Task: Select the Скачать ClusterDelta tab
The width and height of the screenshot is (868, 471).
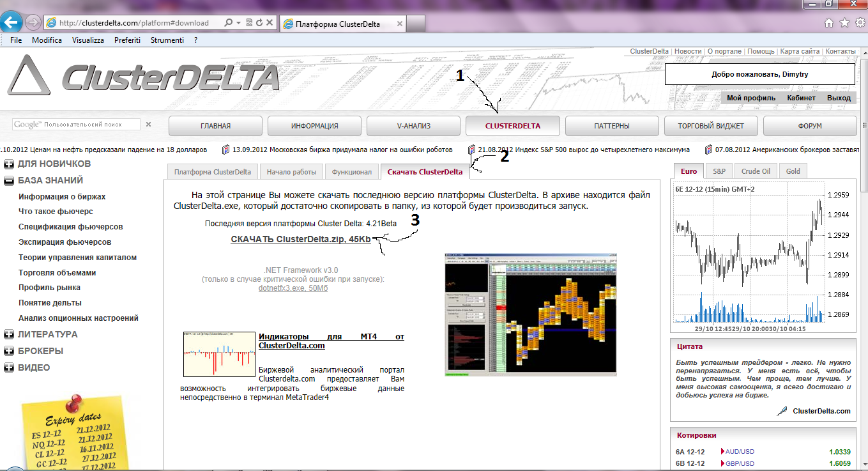Action: (425, 172)
